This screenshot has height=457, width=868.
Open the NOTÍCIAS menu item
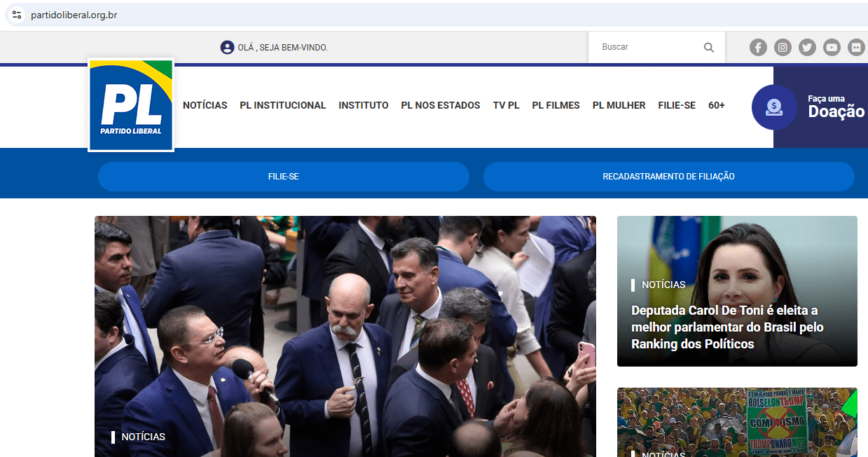coord(205,105)
